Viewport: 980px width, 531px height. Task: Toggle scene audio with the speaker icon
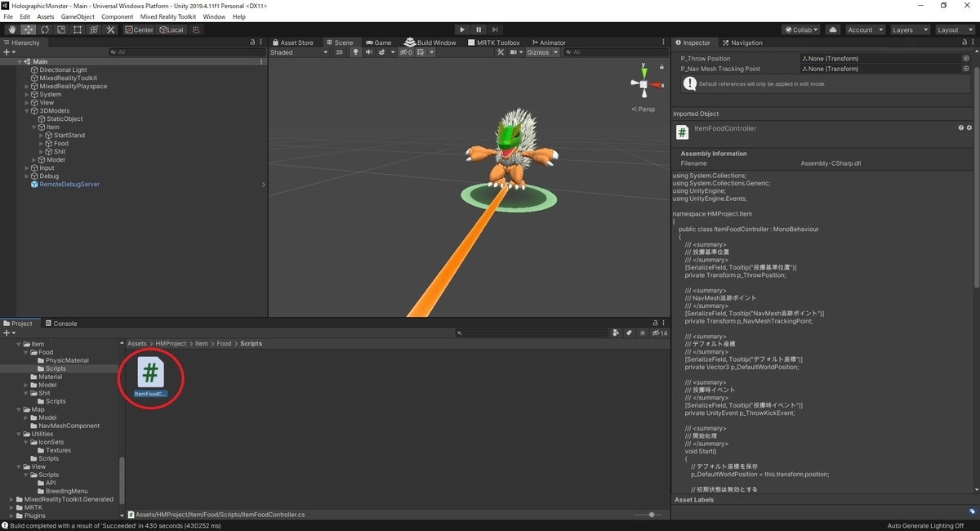click(368, 52)
